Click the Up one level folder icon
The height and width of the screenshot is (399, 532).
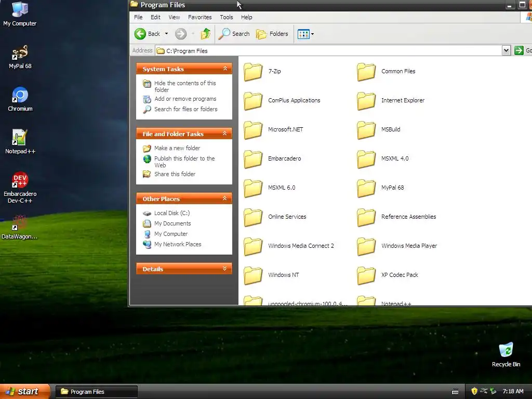[x=205, y=34]
